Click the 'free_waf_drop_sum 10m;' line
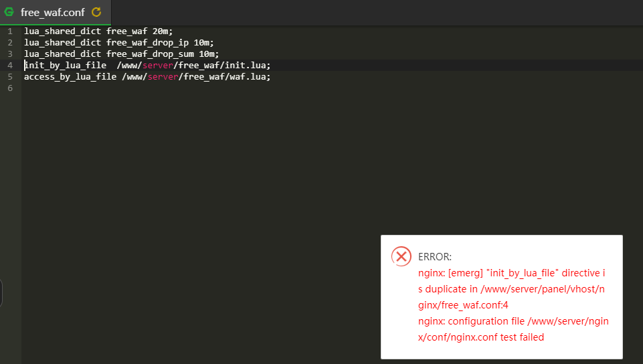 pyautogui.click(x=121, y=54)
